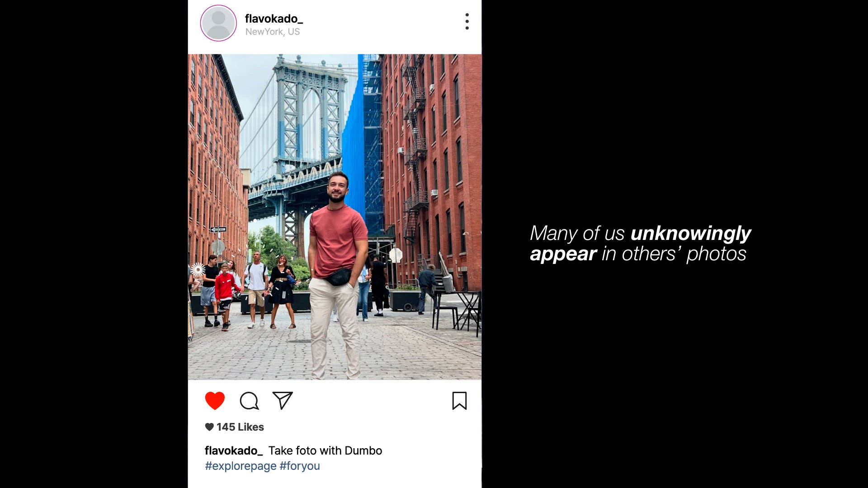Image resolution: width=868 pixels, height=488 pixels.
Task: Tap the red heart like icon
Action: click(x=215, y=401)
